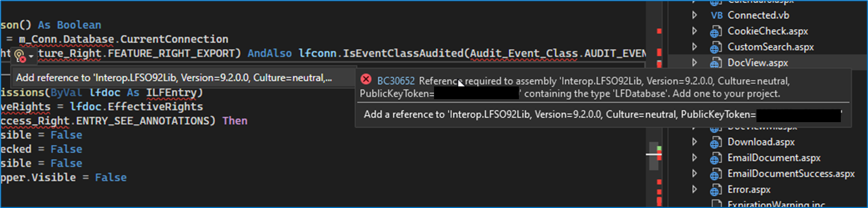This screenshot has height=208, width=868.
Task: Click the VB file icon for Connected.vb
Action: click(x=716, y=15)
